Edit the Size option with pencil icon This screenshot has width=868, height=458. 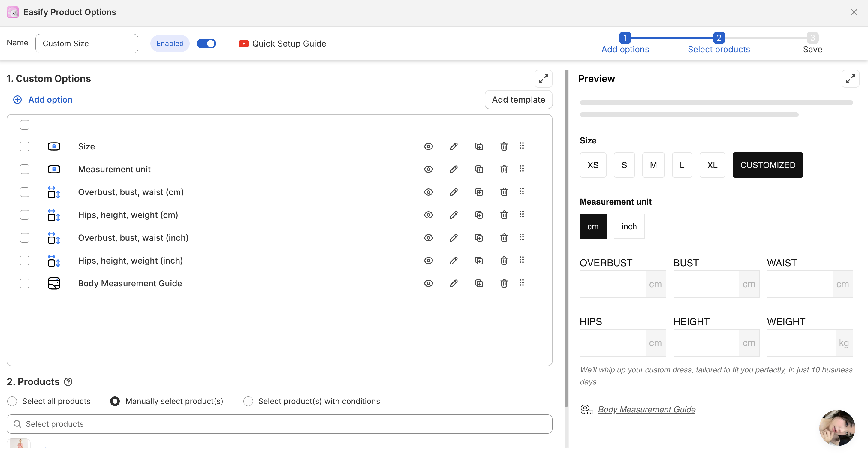454,146
